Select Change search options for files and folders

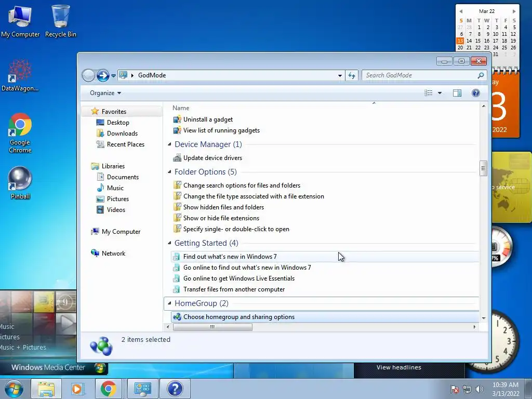click(242, 185)
